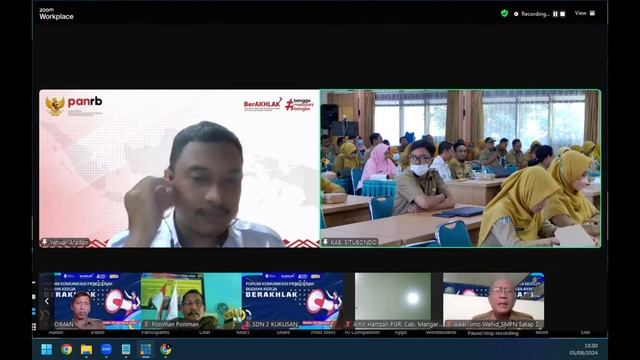Click the green encryption shield icon

[504, 13]
